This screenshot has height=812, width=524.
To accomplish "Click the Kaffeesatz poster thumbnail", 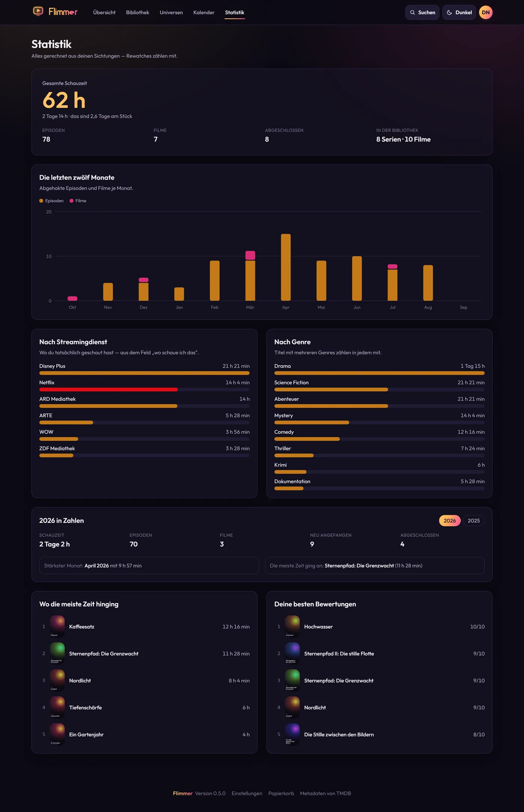I will click(57, 626).
